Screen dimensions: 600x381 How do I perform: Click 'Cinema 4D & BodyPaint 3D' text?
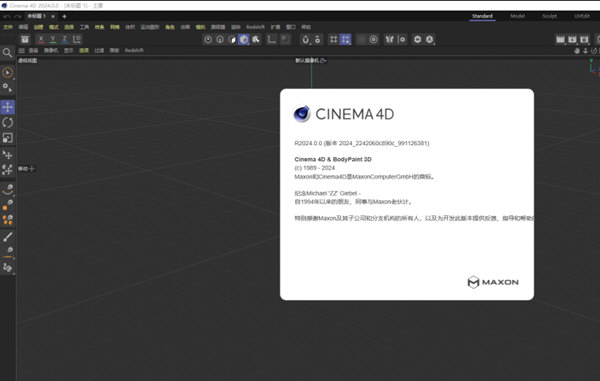tap(333, 160)
